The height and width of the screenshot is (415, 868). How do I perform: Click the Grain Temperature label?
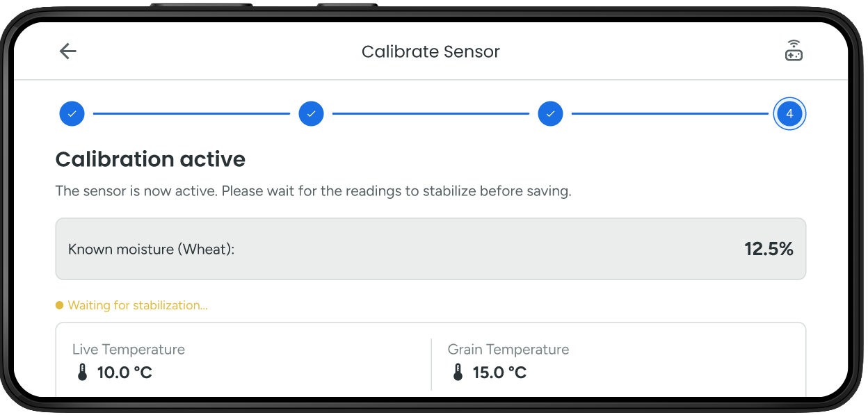tap(508, 349)
